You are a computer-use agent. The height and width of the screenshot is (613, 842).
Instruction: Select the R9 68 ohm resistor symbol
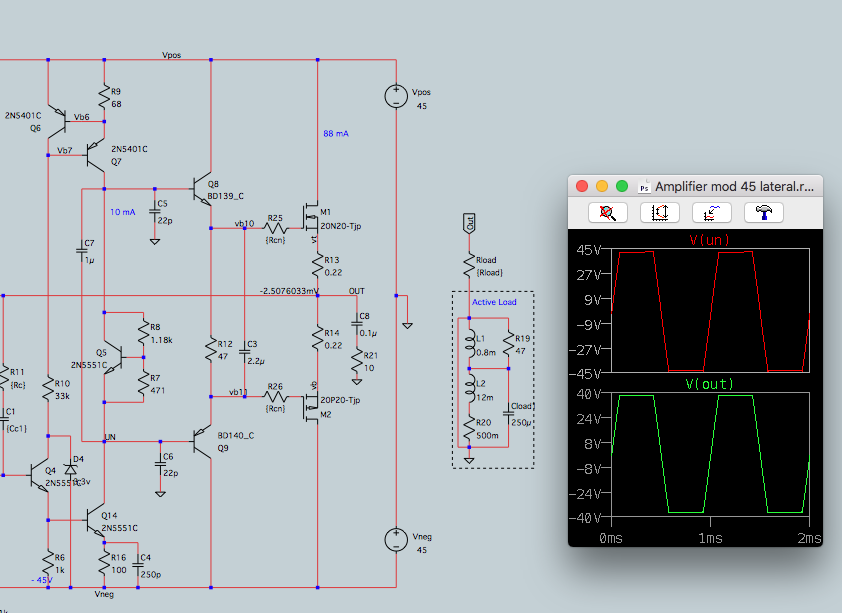click(104, 98)
